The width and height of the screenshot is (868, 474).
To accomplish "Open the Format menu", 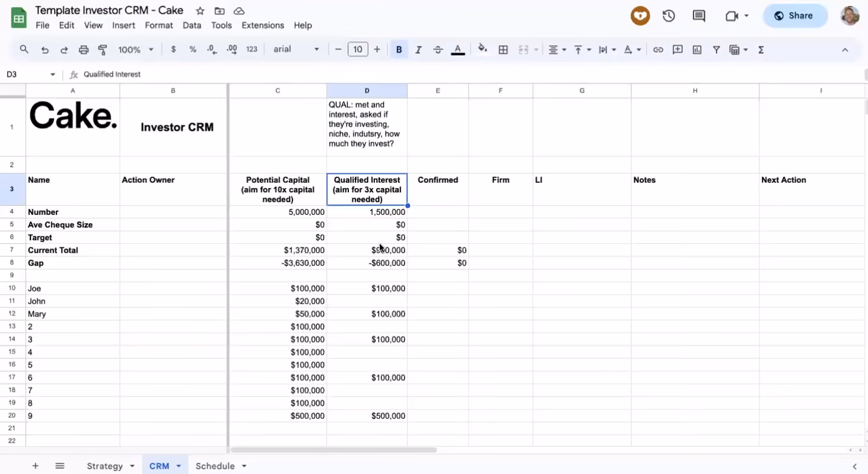I will pos(159,26).
